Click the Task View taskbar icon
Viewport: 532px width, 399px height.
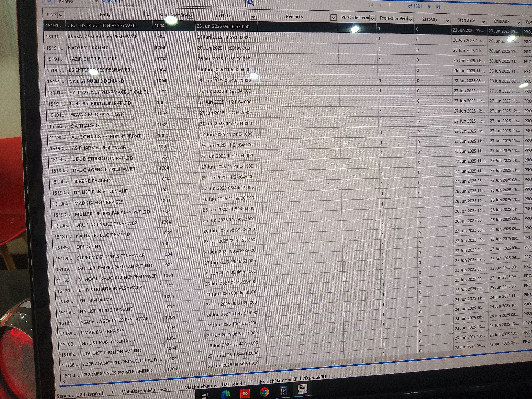point(205,395)
